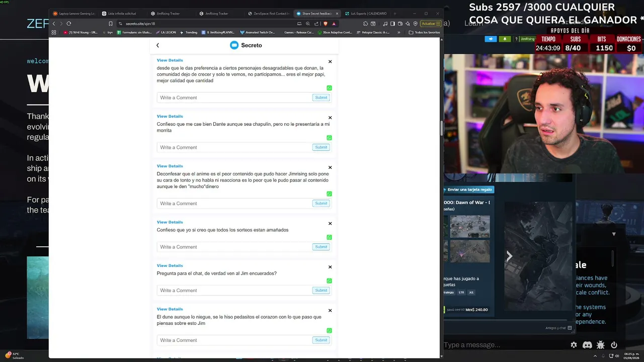Submit comment on the sorteos secret

point(321,247)
